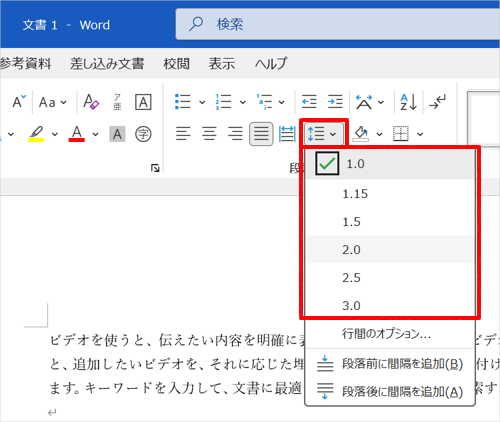Click the 検索 search box
The image size is (500, 422).
[x=338, y=24]
